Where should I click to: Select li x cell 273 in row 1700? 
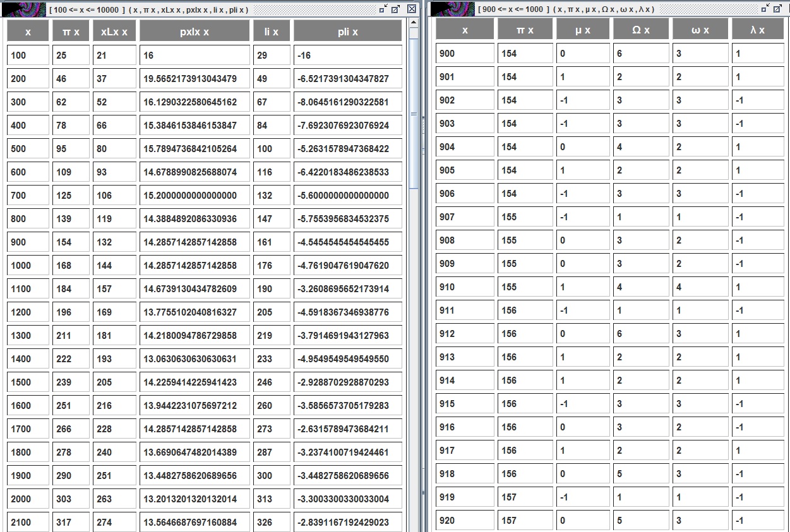tap(272, 429)
